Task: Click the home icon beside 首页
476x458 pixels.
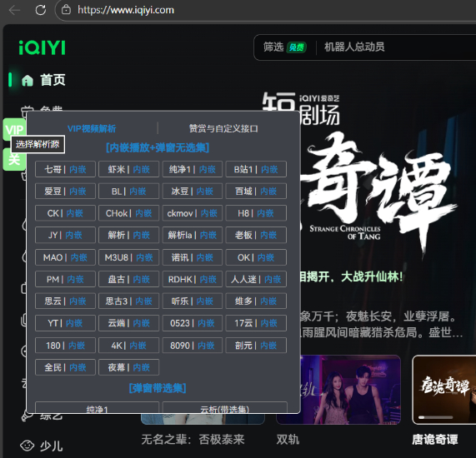Action: pos(28,81)
